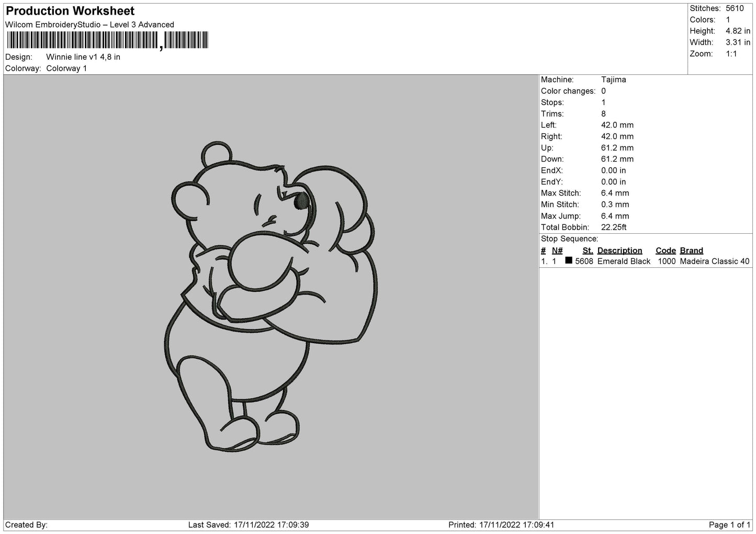This screenshot has width=756, height=534.
Task: Click the 'Colors:' label in header
Action: (703, 20)
